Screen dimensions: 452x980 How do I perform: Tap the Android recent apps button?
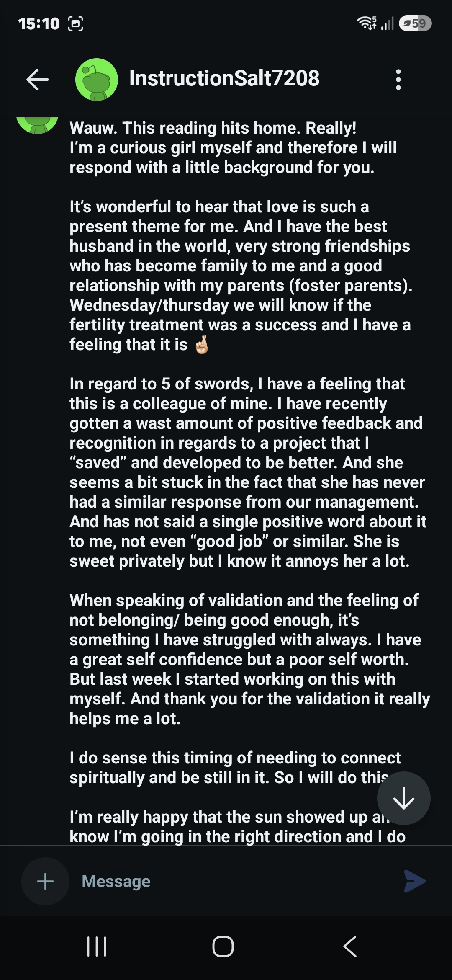[97, 946]
